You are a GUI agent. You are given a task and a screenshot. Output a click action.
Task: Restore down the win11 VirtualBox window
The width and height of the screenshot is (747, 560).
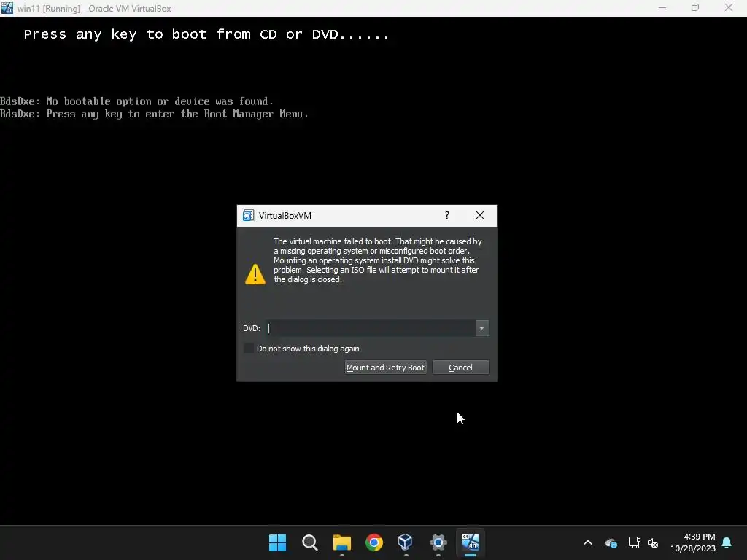click(695, 7)
